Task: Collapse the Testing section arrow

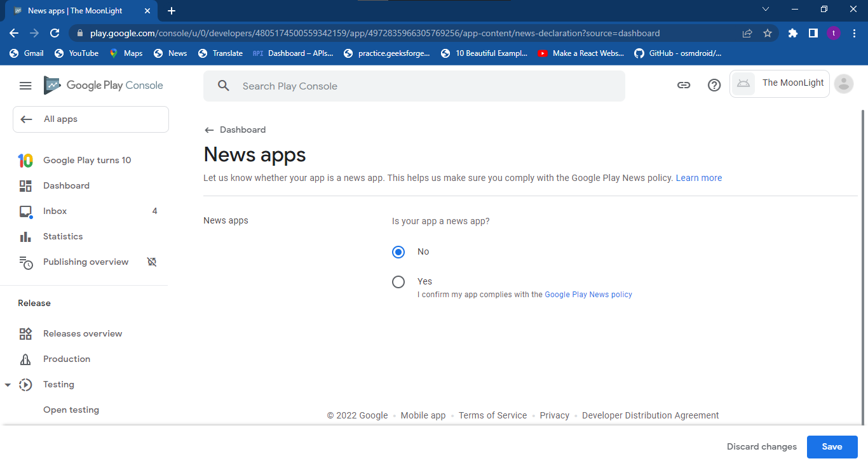Action: tap(8, 385)
